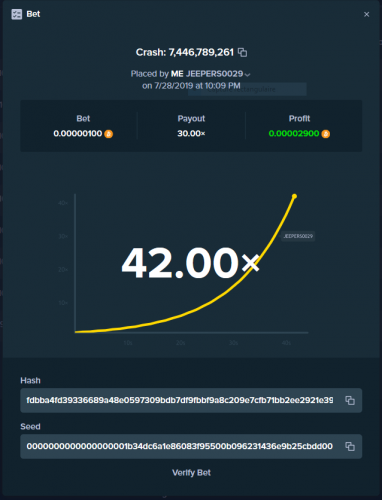Close the Bet dialog
382x500 pixels.
pos(366,14)
